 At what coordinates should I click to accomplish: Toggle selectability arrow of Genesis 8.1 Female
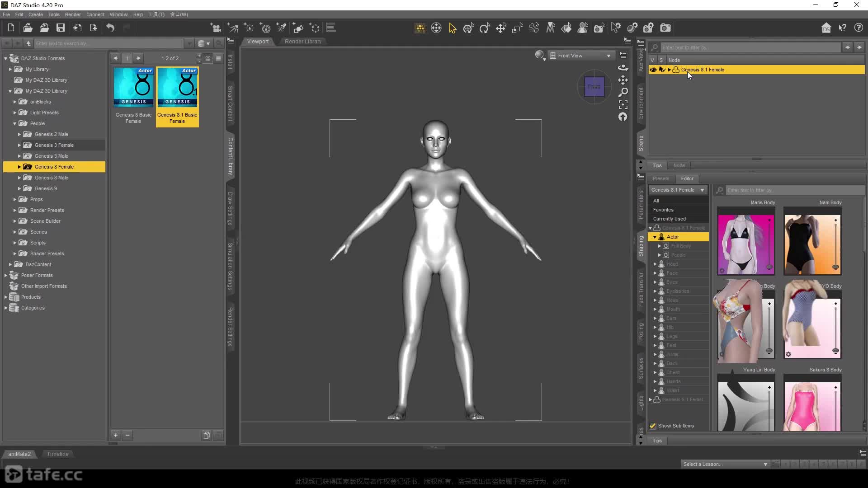tap(662, 70)
